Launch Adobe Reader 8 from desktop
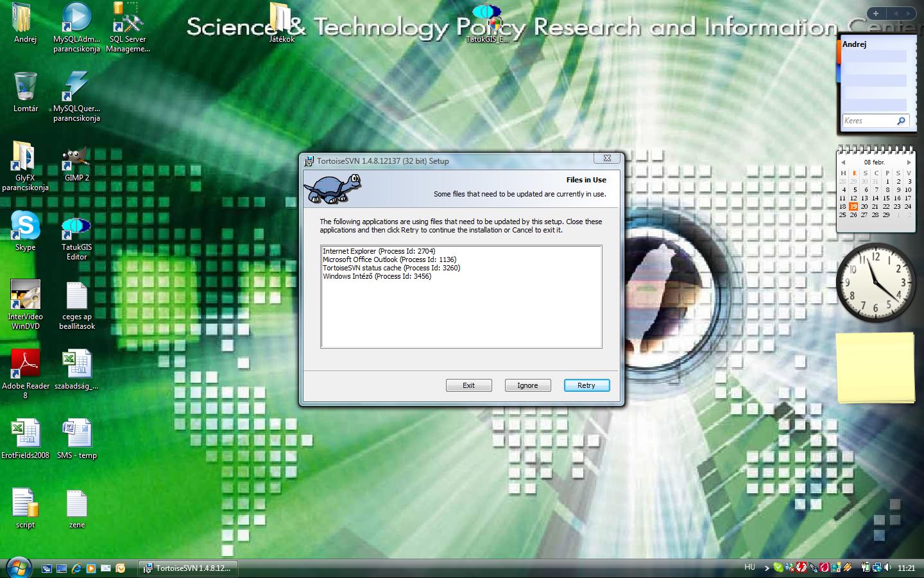 [x=25, y=374]
